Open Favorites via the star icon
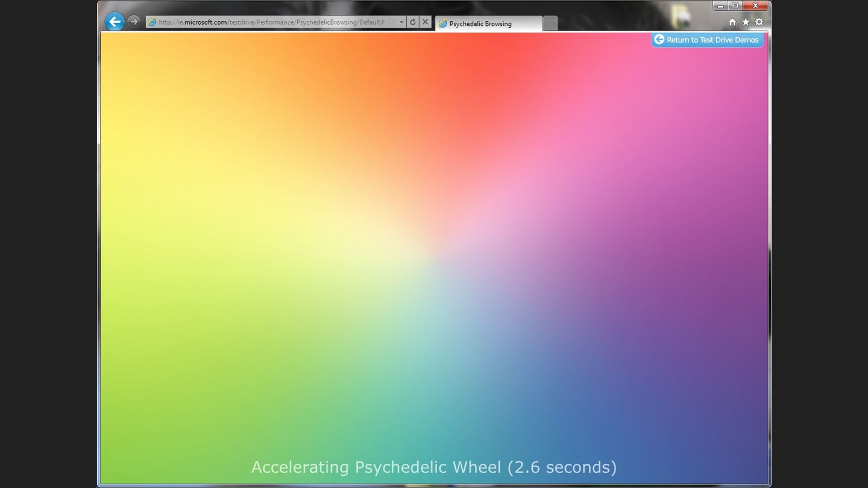 click(746, 22)
